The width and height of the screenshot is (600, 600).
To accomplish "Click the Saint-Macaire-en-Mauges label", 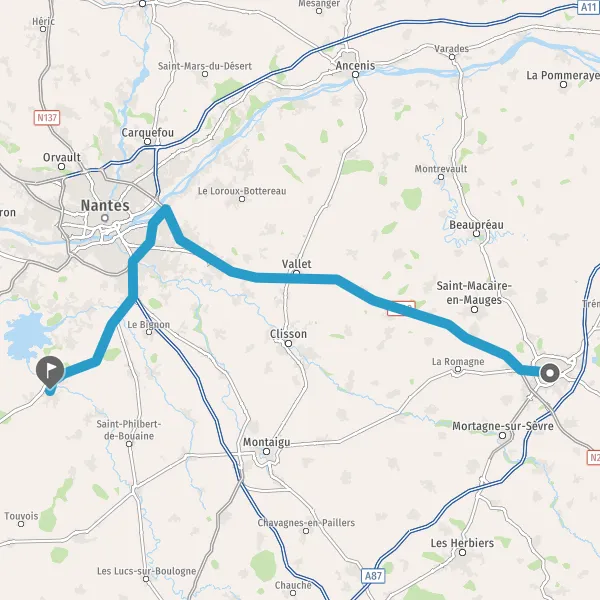I will coord(474,293).
